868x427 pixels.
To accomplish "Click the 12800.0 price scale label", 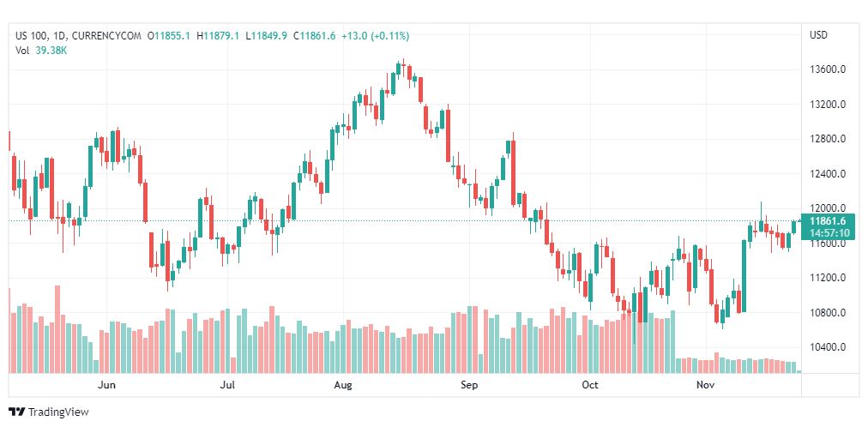I will pyautogui.click(x=828, y=139).
